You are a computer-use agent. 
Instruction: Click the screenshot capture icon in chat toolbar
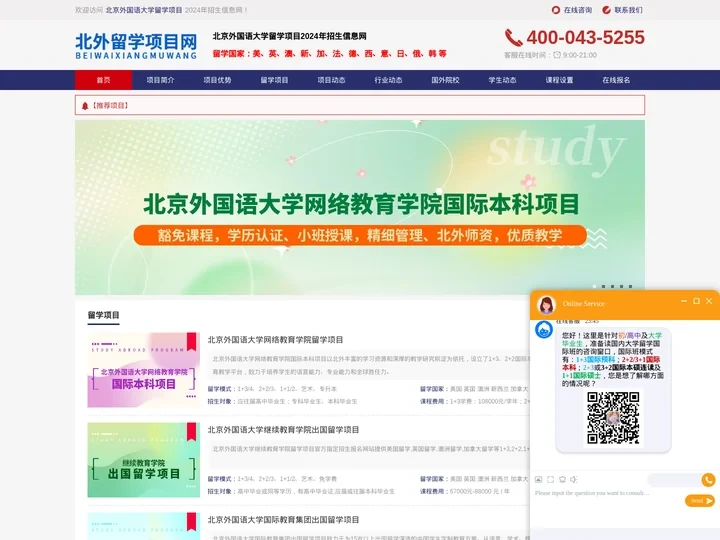(x=550, y=479)
